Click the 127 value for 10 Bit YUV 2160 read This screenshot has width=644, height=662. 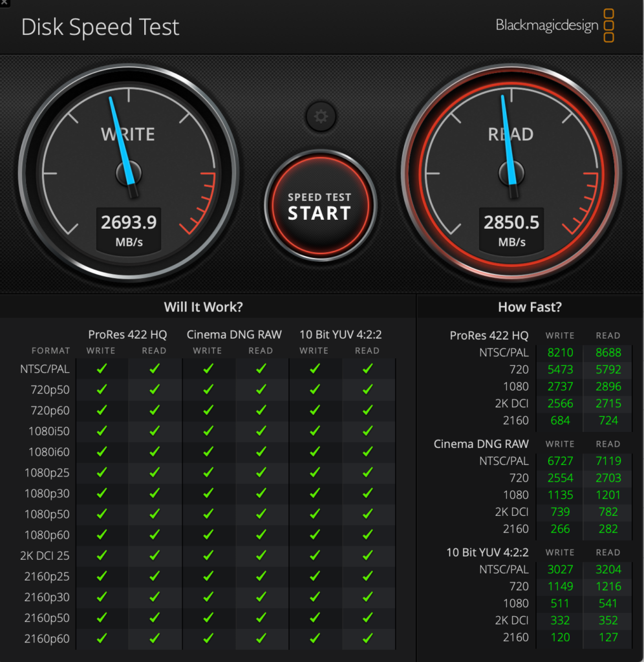[608, 637]
